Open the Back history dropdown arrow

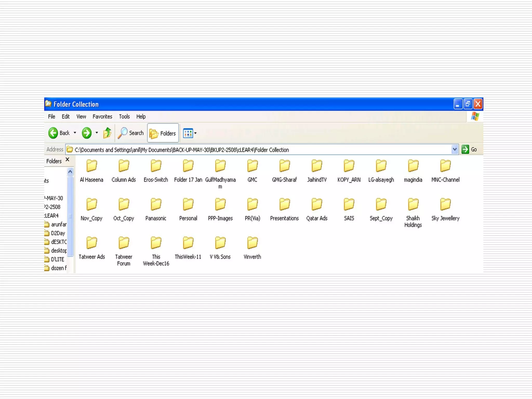pyautogui.click(x=75, y=133)
